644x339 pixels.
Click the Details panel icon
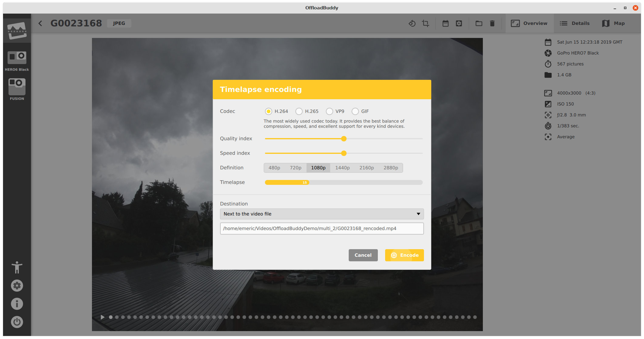point(563,23)
